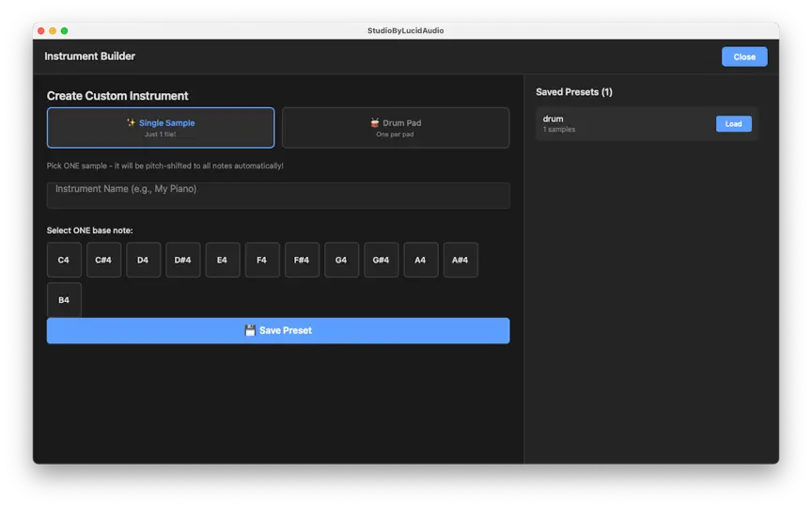Image resolution: width=812 pixels, height=508 pixels.
Task: Select E4 as base note
Action: 222,260
